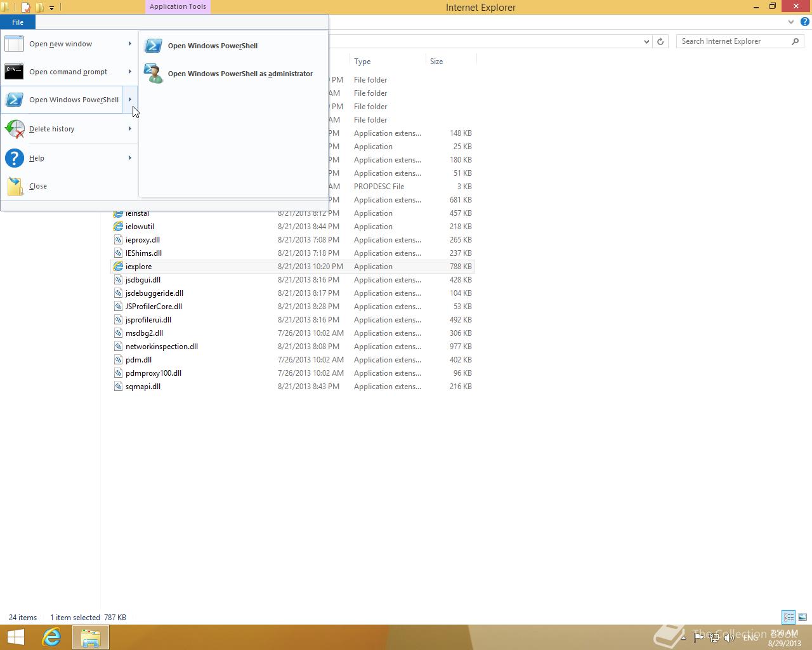Click the taskbar clock and date
Screen dimensions: 812x650
pos(784,638)
